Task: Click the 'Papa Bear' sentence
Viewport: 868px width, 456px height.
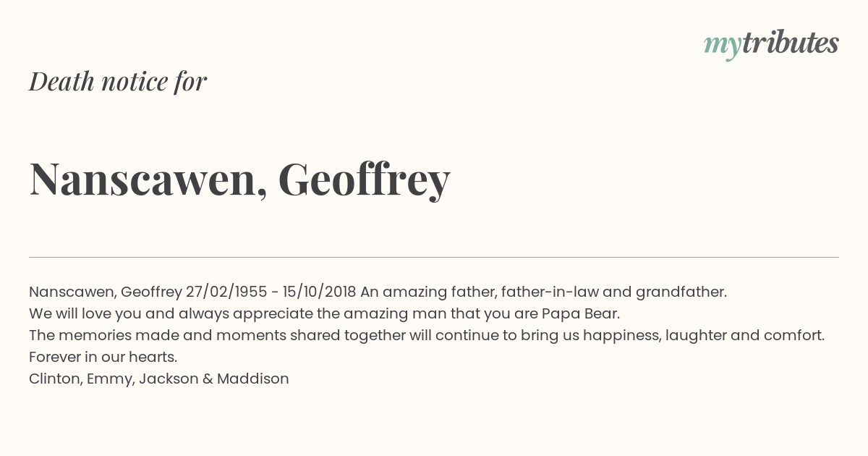Action: tap(324, 313)
